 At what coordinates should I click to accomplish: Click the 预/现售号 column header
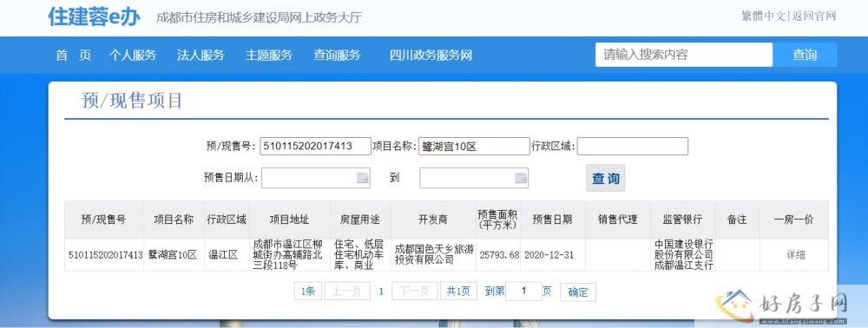tap(104, 220)
